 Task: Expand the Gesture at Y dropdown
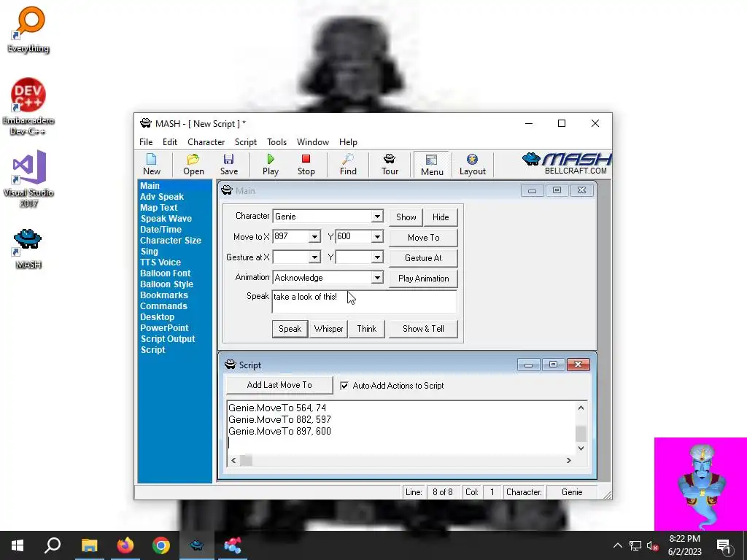pos(377,257)
